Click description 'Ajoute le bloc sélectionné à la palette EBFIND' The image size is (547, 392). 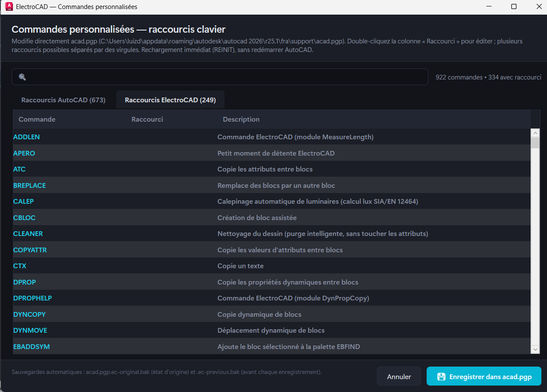[289, 346]
